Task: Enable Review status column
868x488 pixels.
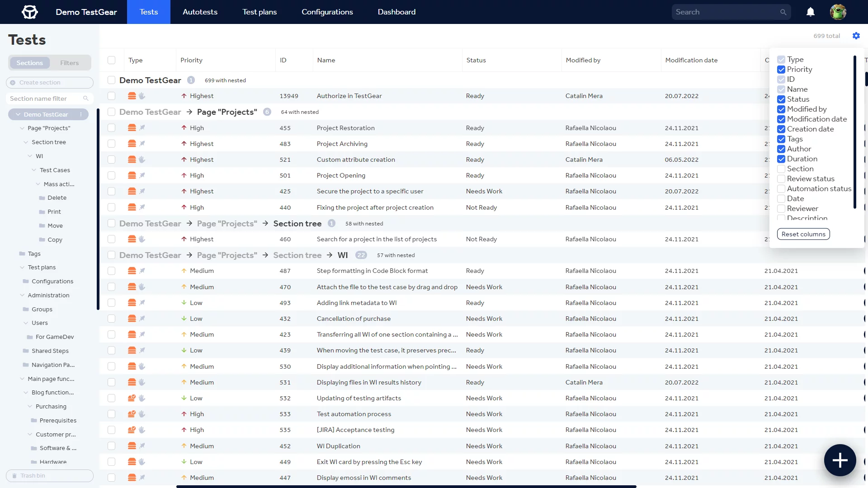Action: pyautogui.click(x=781, y=179)
